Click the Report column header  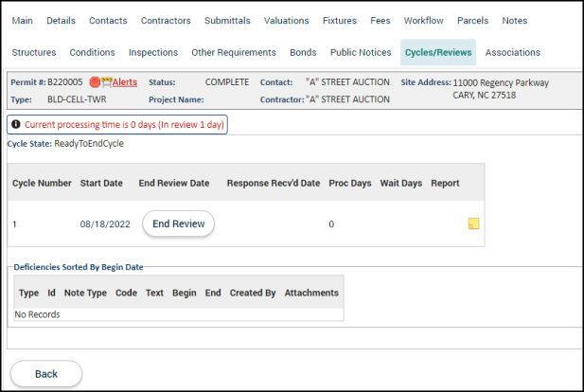pyautogui.click(x=445, y=184)
